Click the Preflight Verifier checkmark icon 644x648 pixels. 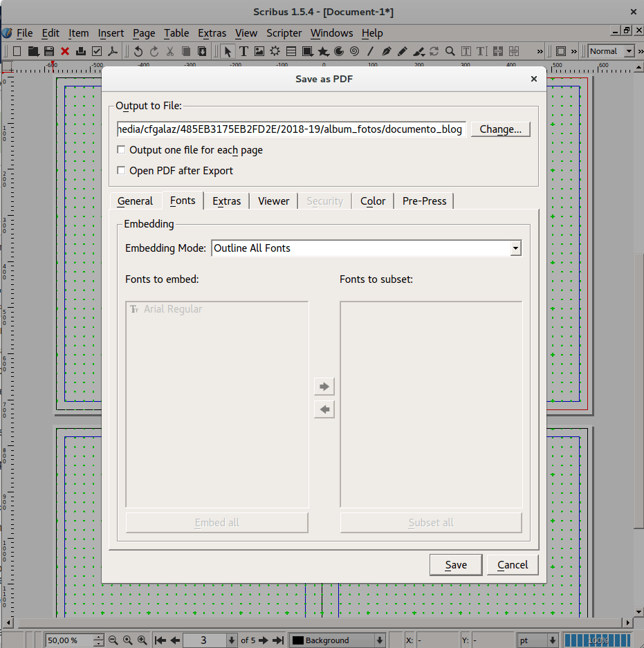[x=97, y=51]
